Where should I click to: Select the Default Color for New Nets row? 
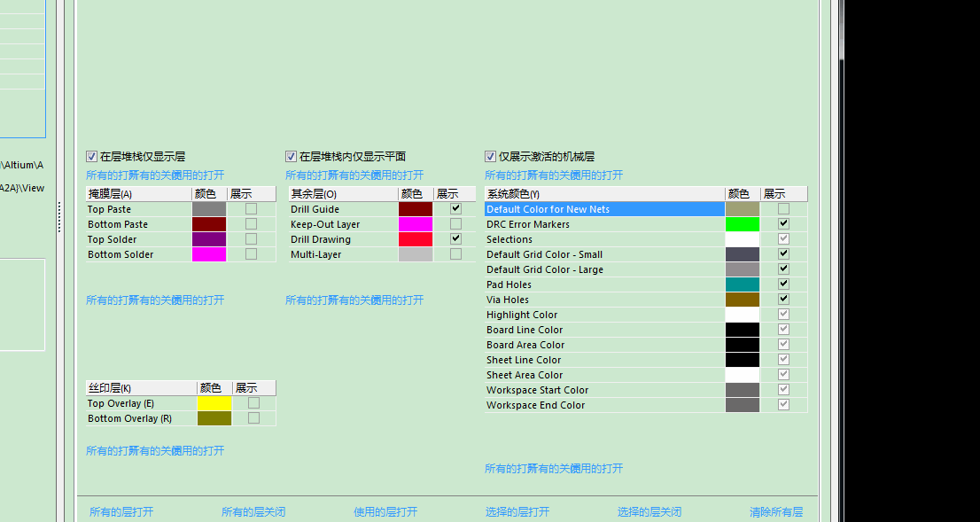point(603,209)
